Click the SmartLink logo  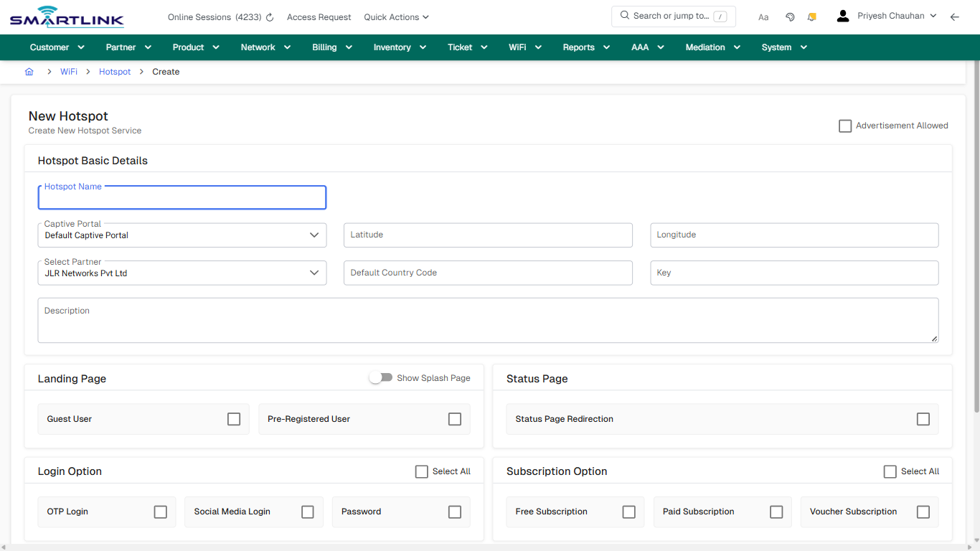click(67, 17)
